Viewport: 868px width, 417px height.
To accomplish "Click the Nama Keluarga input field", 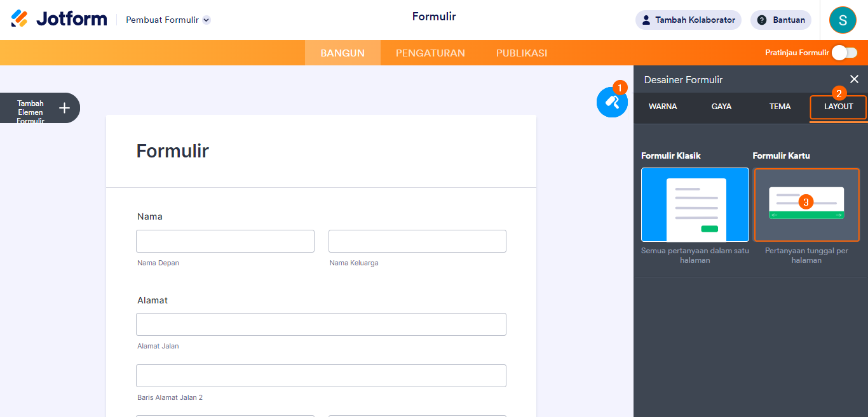I will click(417, 241).
